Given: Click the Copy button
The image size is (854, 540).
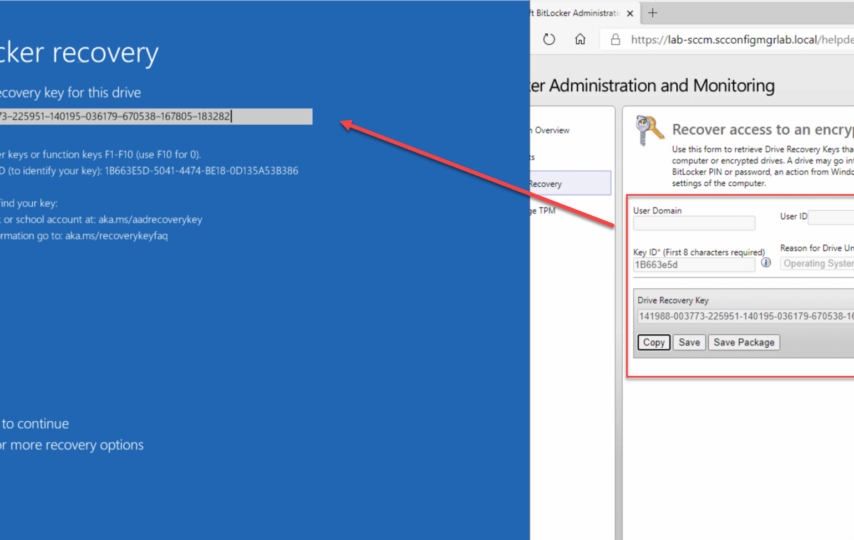Looking at the screenshot, I should click(x=654, y=342).
